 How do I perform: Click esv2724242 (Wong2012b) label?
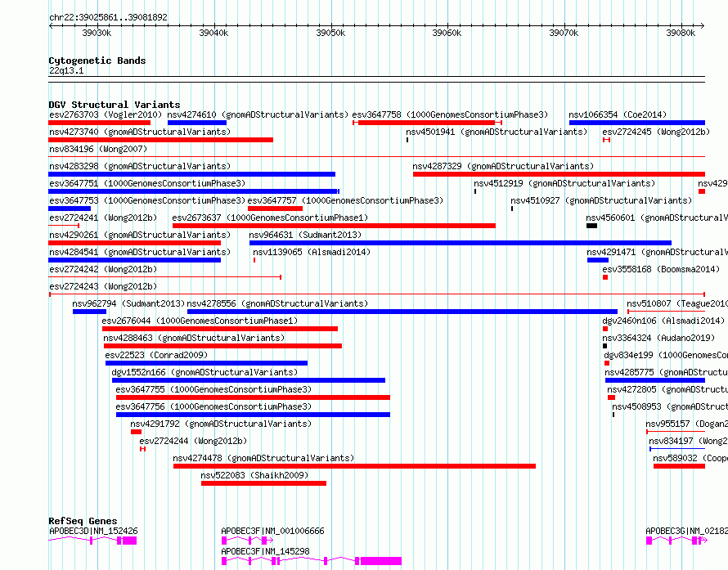point(103,269)
